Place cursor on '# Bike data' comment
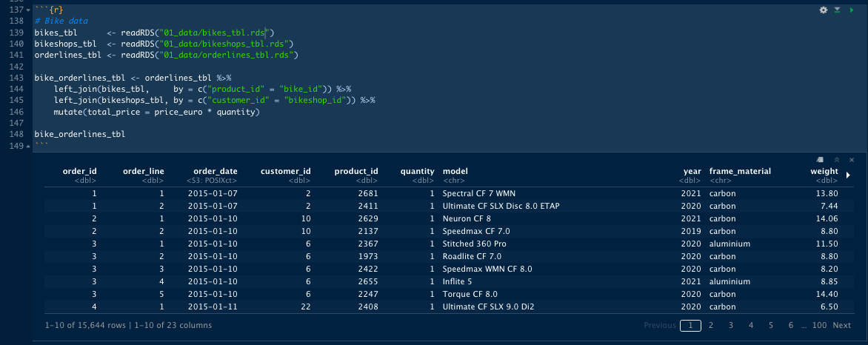This screenshot has width=868, height=345. coord(61,21)
